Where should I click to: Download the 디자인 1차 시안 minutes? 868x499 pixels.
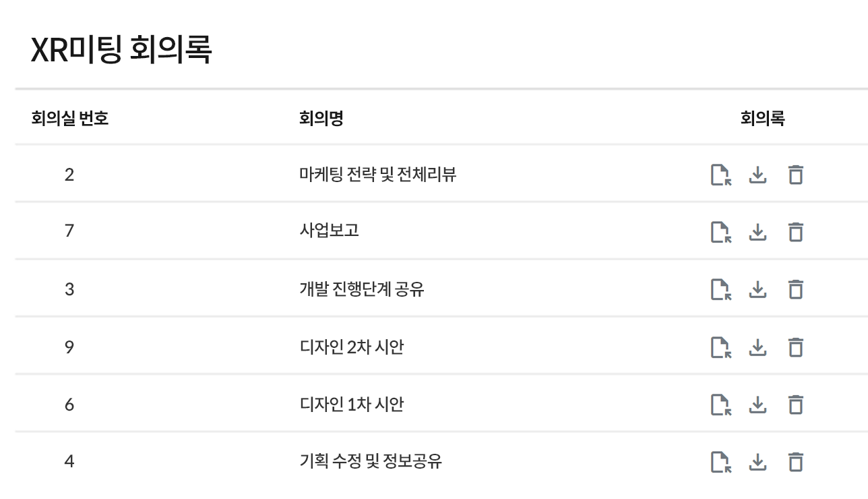click(758, 405)
